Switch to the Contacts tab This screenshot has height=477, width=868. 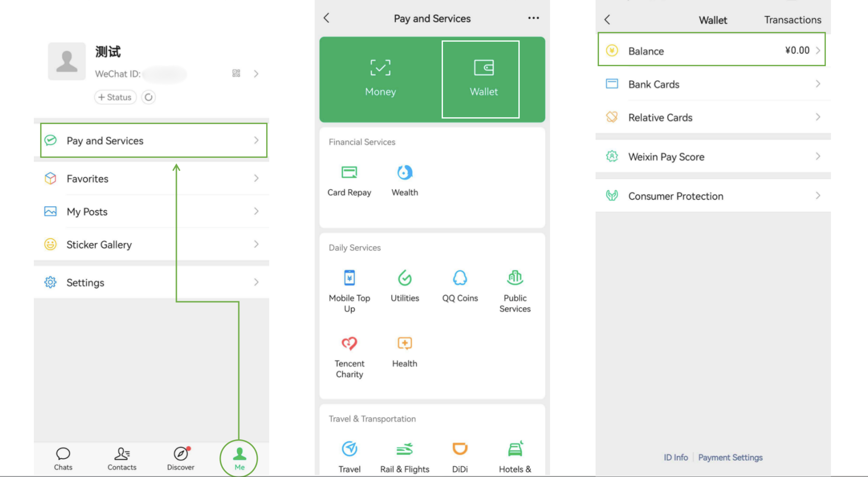click(x=122, y=459)
